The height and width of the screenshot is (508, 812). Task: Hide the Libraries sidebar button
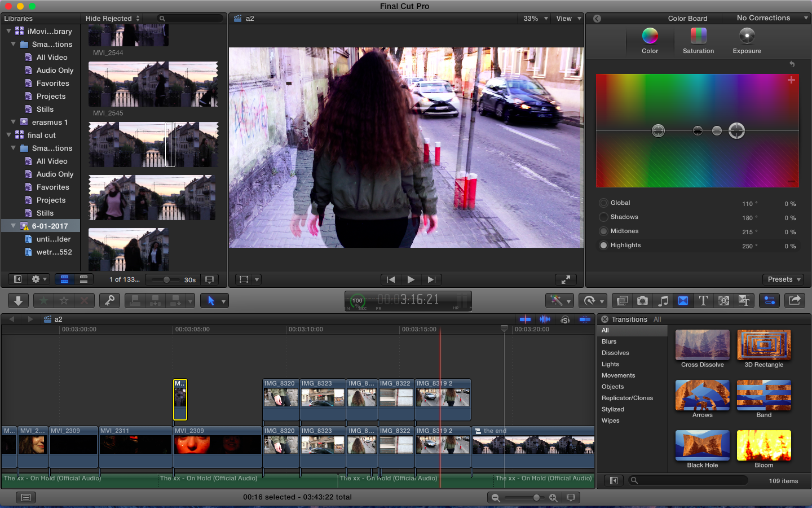(x=17, y=279)
